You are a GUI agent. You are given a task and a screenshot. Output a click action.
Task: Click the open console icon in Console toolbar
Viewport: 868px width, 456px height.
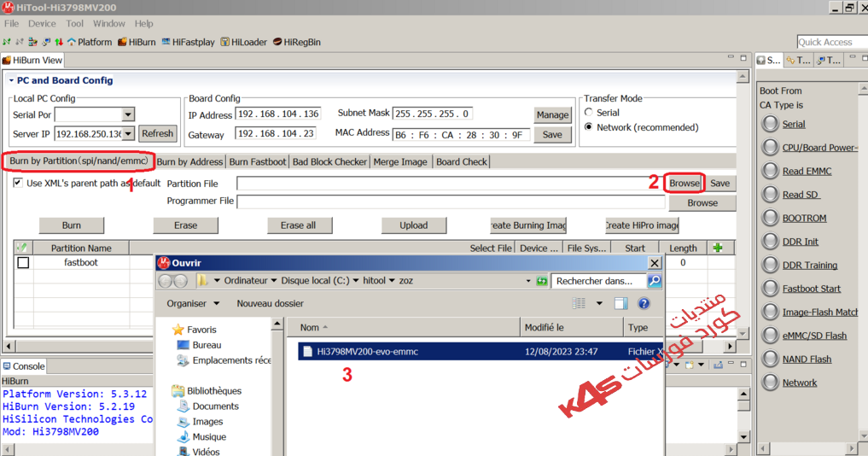click(x=690, y=365)
